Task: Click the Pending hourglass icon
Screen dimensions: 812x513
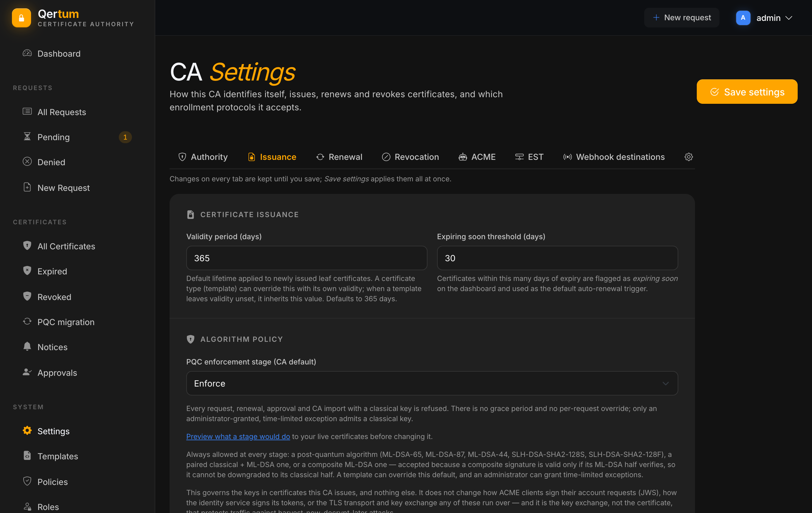Action: pyautogui.click(x=27, y=136)
